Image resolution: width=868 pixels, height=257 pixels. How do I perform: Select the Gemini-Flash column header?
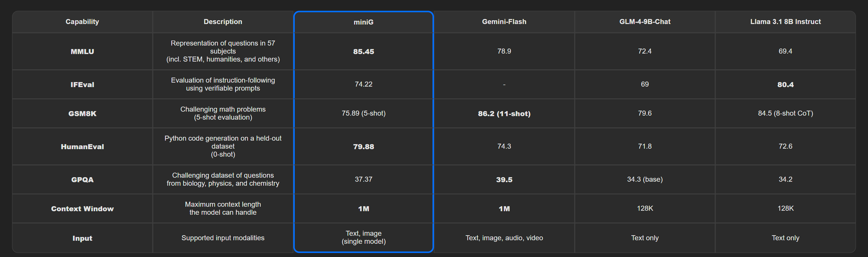coord(504,22)
